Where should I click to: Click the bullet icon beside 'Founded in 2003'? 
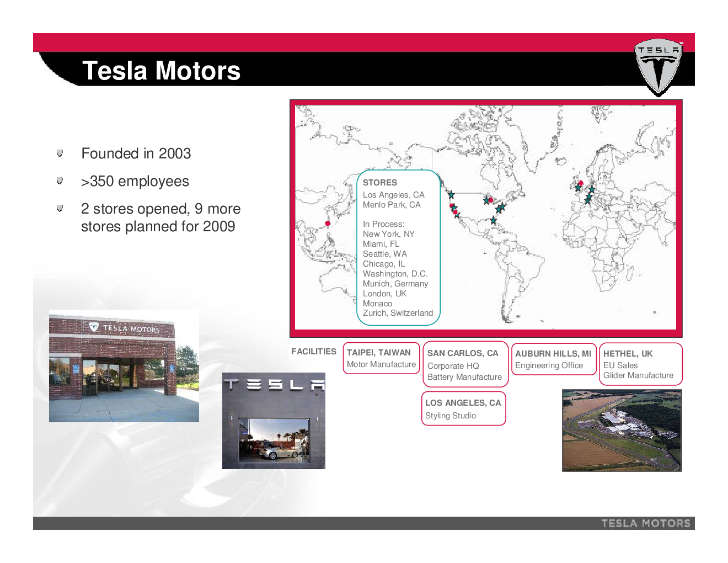pos(60,153)
